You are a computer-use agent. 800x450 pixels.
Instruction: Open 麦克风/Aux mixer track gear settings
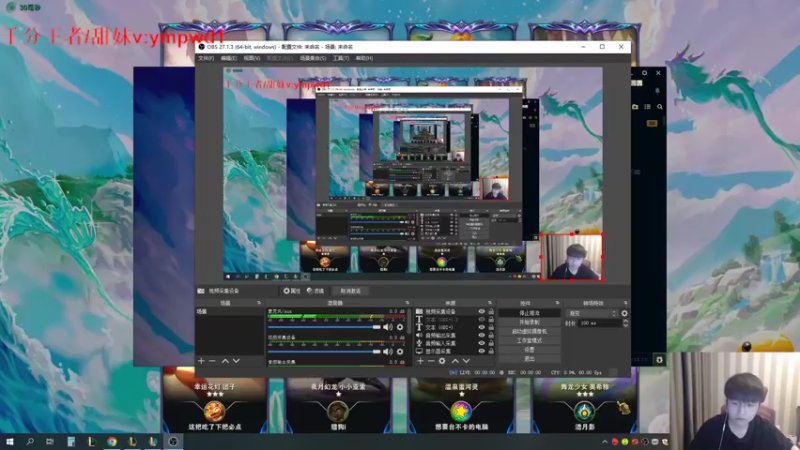tap(400, 327)
